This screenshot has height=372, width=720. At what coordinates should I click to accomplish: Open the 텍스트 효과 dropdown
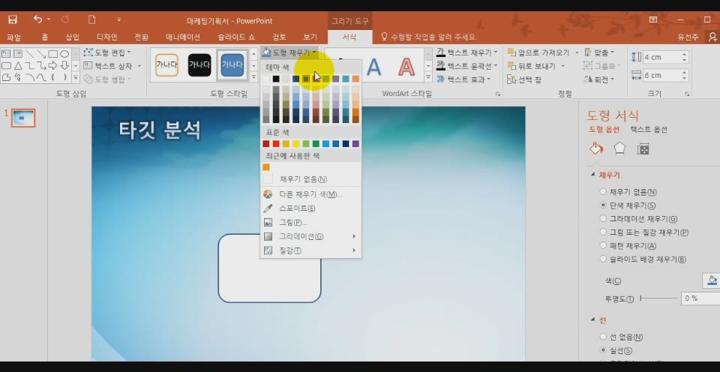tap(463, 79)
